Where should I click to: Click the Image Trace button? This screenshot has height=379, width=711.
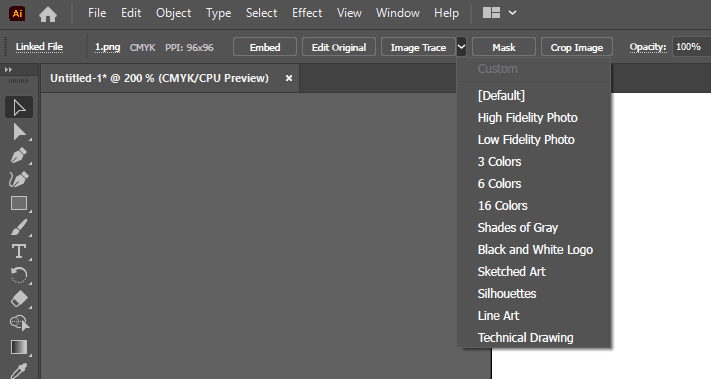pos(418,47)
